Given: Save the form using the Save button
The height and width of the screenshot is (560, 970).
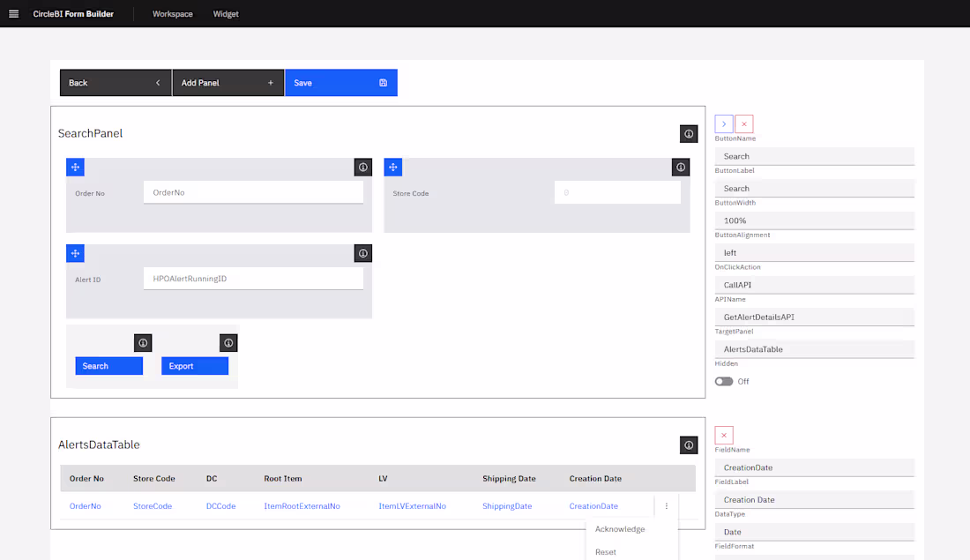Looking at the screenshot, I should coord(340,82).
